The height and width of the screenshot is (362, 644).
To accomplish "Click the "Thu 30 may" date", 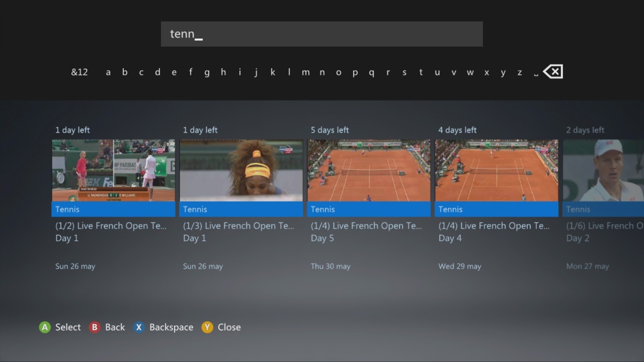I will pos(331,266).
